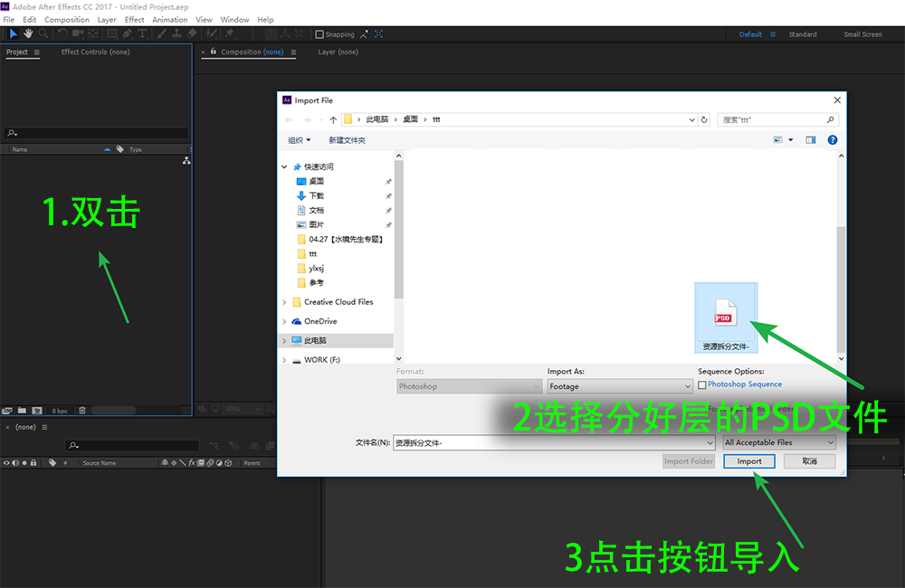This screenshot has height=588, width=905.
Task: Create a new folder in Project panel
Action: [22, 411]
